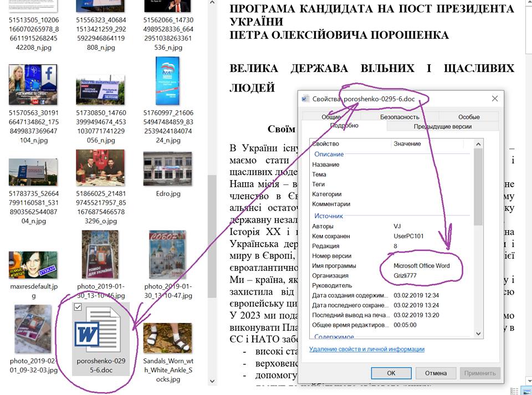The width and height of the screenshot is (532, 395).
Task: Click the Свойство column header
Action: pos(350,143)
